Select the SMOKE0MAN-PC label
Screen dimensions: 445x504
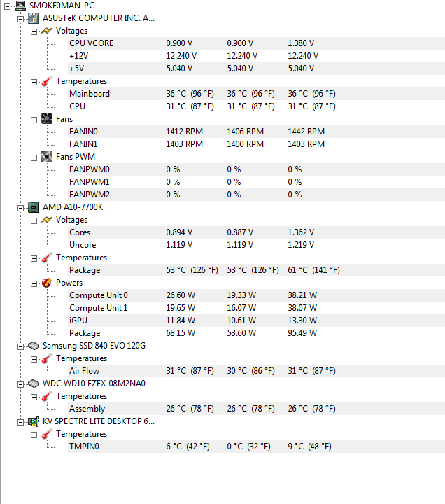point(62,6)
